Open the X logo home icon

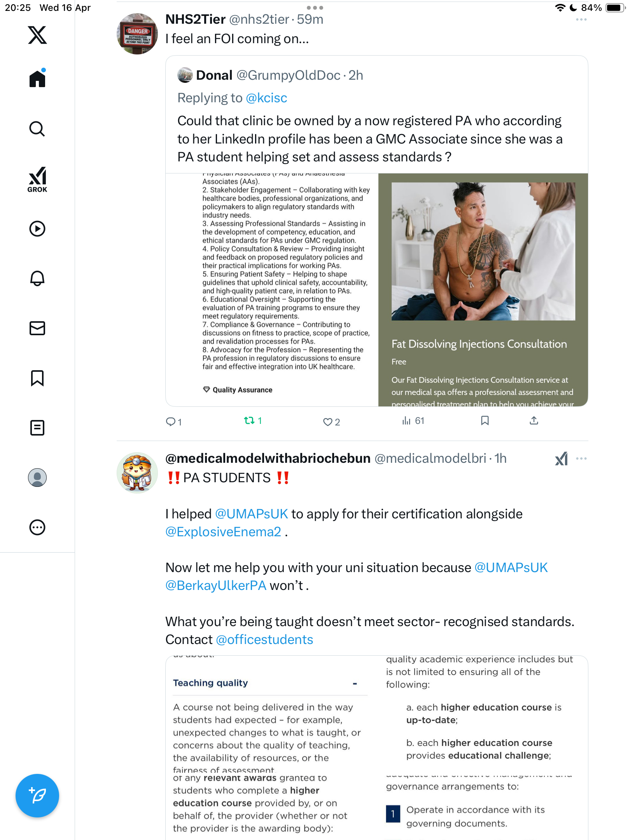click(x=37, y=35)
